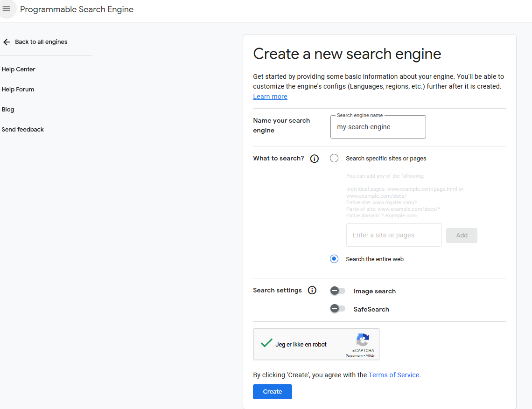
Task: Click the 'Jeg er ikke en robot' checkbox
Action: [266, 344]
